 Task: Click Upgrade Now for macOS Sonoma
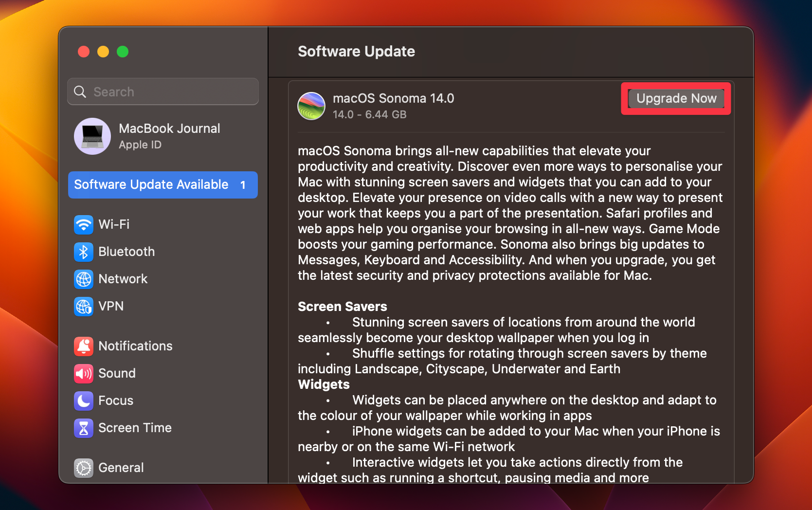676,98
